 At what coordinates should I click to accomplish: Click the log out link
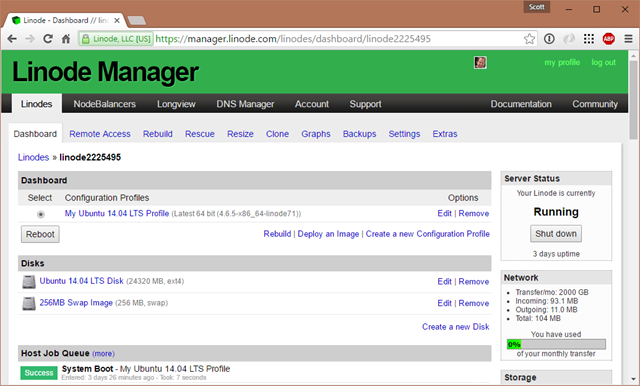[x=603, y=62]
